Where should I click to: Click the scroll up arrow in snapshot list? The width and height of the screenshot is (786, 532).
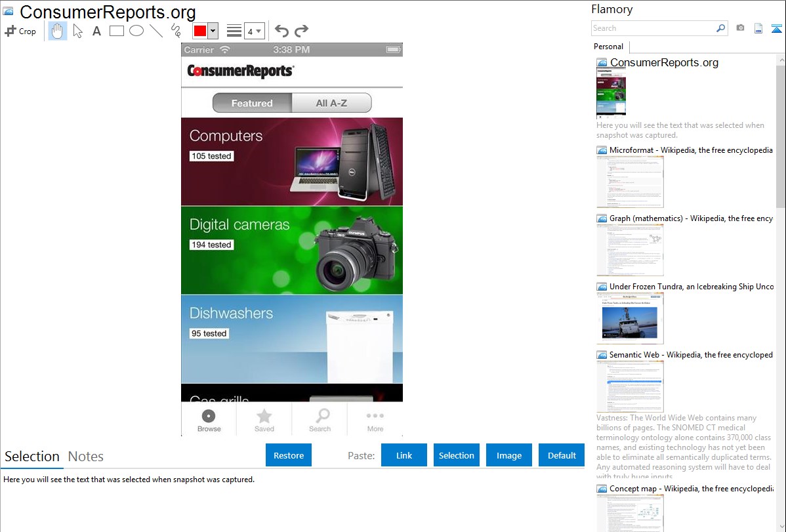tap(781, 60)
